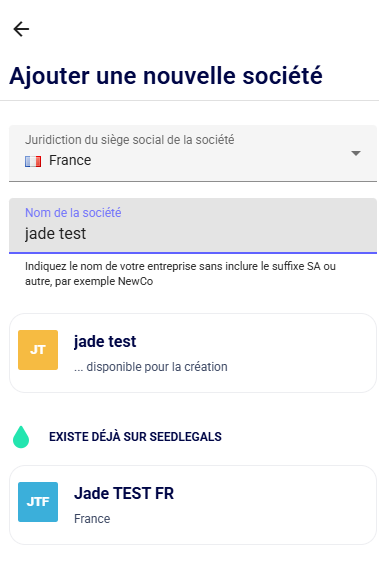379x570 pixels.
Task: Click the helper text mentioning NewCo
Action: coord(180,274)
